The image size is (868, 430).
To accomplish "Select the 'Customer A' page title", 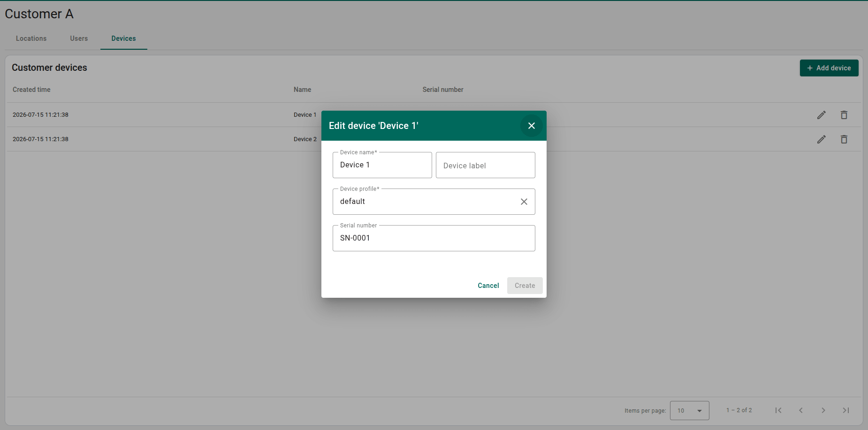I will coord(39,14).
